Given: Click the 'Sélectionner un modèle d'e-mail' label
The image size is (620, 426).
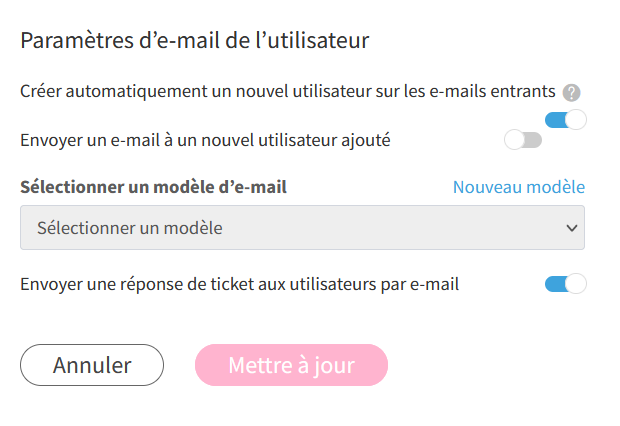Looking at the screenshot, I should pyautogui.click(x=153, y=187).
